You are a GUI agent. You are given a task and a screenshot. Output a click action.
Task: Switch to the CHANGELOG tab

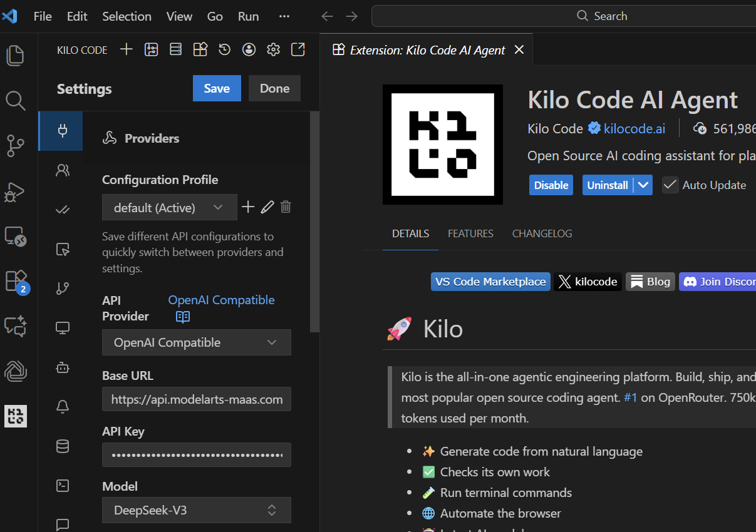542,234
